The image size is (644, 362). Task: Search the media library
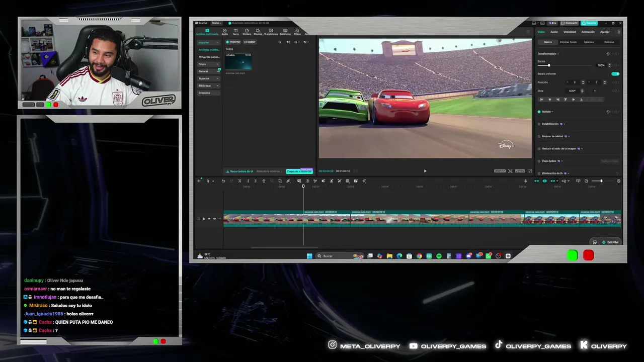point(280,42)
